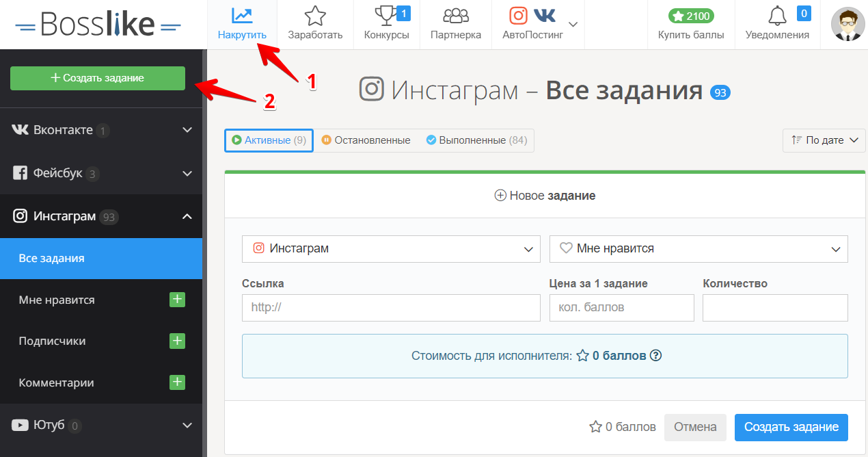Click the star icon above Заработать

[x=315, y=16]
